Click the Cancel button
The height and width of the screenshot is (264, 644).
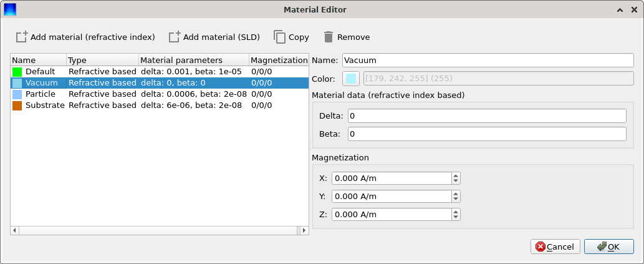coord(555,247)
